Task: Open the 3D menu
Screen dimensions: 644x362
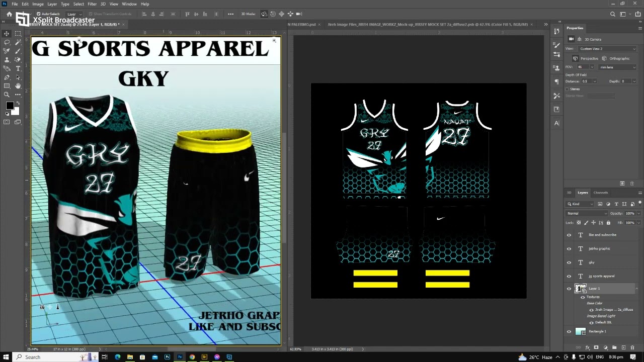Action: tap(103, 4)
